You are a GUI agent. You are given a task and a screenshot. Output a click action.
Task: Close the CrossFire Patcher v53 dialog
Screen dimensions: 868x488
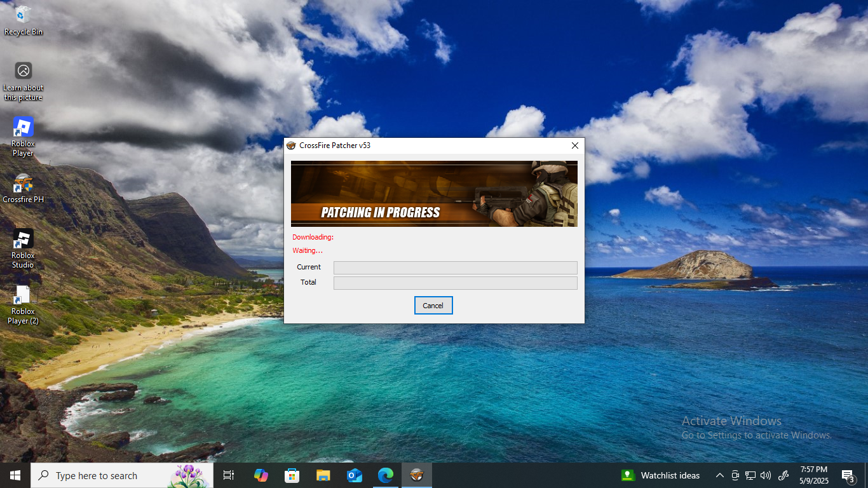point(575,146)
